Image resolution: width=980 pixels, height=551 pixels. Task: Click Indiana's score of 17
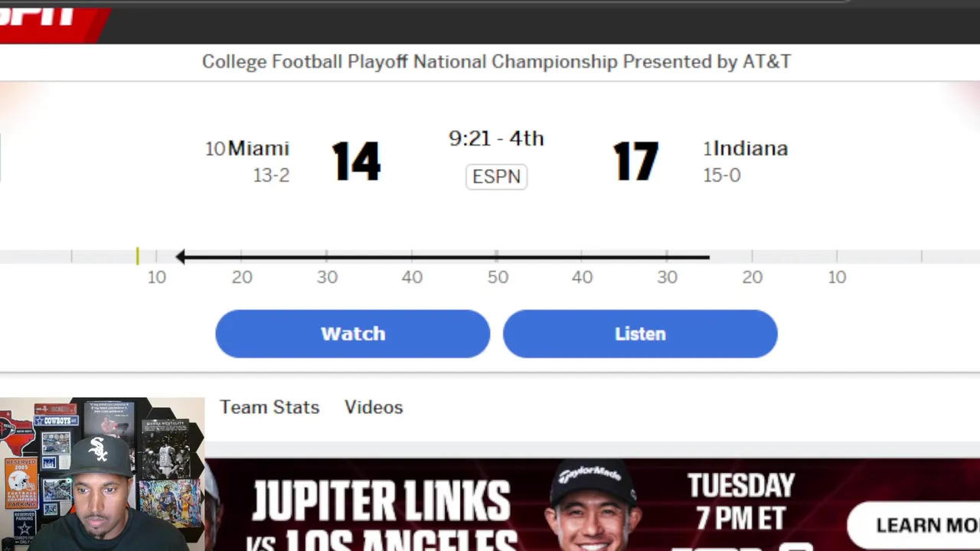[635, 161]
